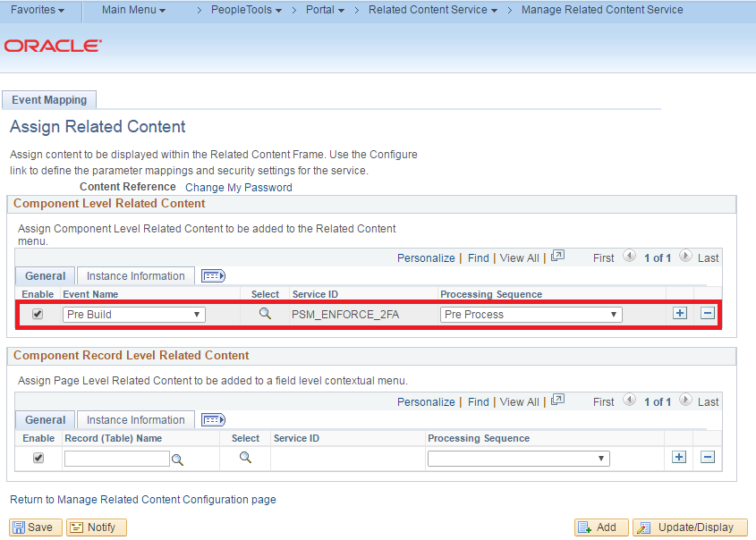The height and width of the screenshot is (540, 756).
Task: Open the empty Processing Sequence dropdown
Action: pos(517,457)
